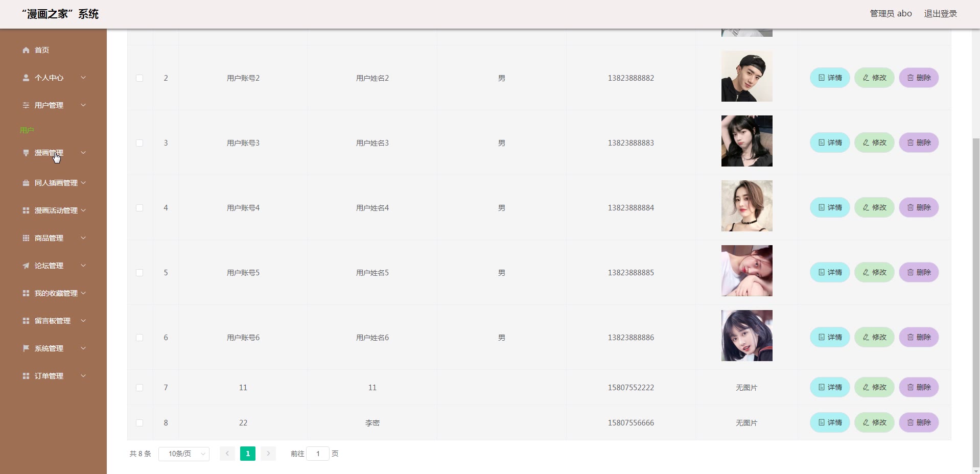Open avatar photo of 用户账号4
The image size is (980, 474).
747,206
